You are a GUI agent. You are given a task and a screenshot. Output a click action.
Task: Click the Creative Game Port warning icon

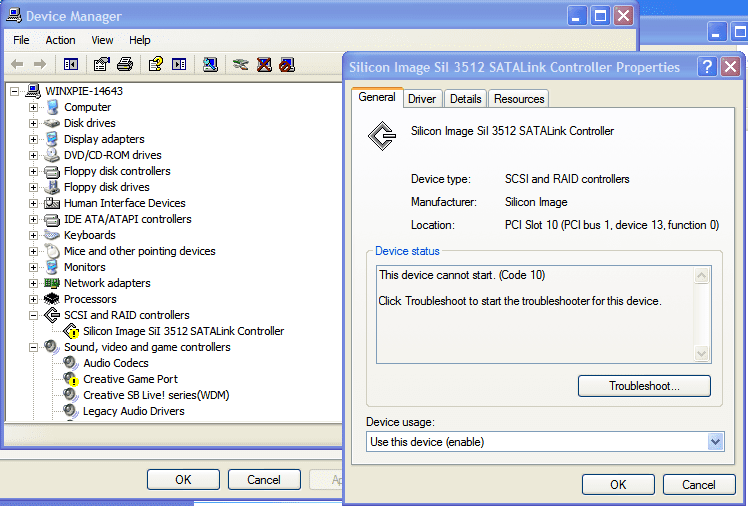point(71,379)
